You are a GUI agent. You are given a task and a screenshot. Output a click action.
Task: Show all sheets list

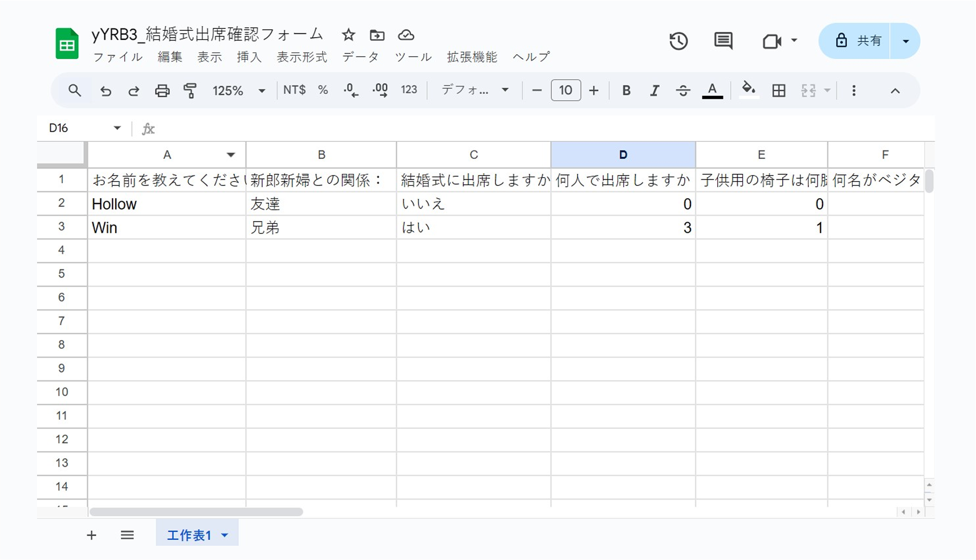[127, 535]
